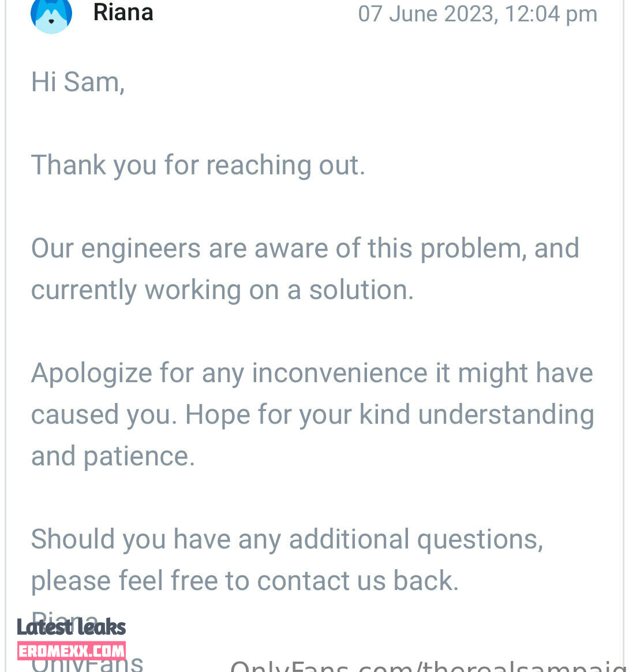
Task: Open the pink EROMEXX.COM badge
Action: pos(72,651)
